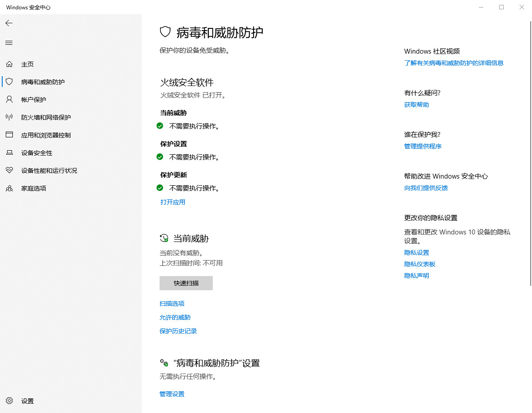
Task: View 允许的威胁
Action: (x=175, y=317)
